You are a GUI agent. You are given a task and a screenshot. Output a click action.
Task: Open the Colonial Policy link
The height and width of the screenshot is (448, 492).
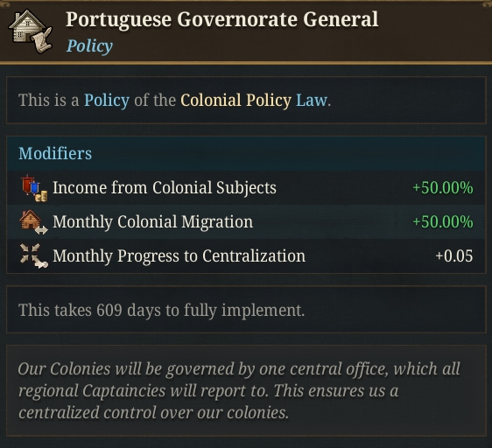click(236, 101)
